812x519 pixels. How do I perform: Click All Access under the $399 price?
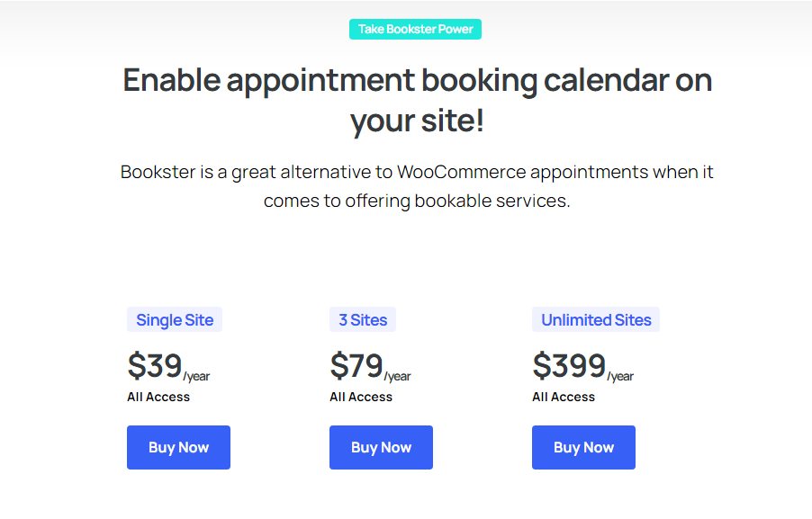pyautogui.click(x=564, y=397)
